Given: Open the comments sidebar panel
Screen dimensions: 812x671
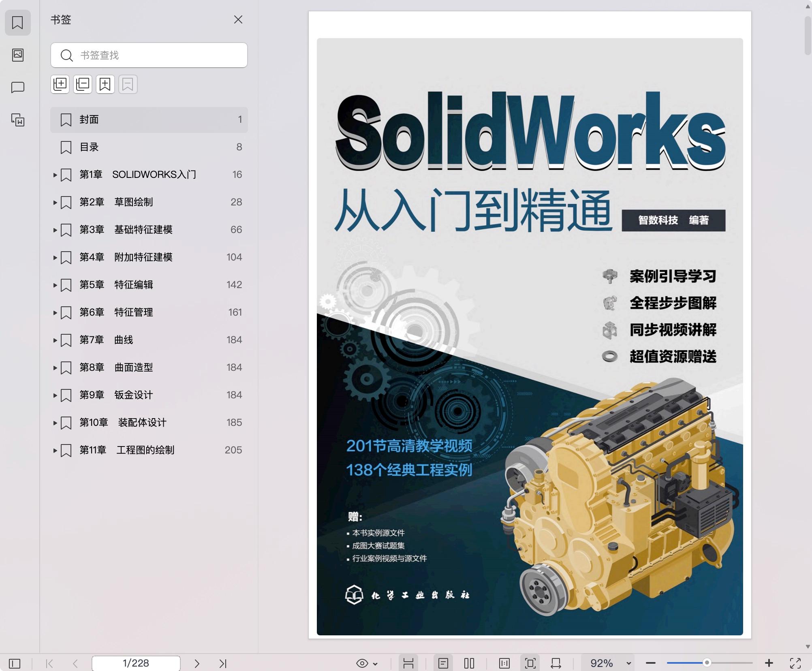Looking at the screenshot, I should pyautogui.click(x=17, y=88).
